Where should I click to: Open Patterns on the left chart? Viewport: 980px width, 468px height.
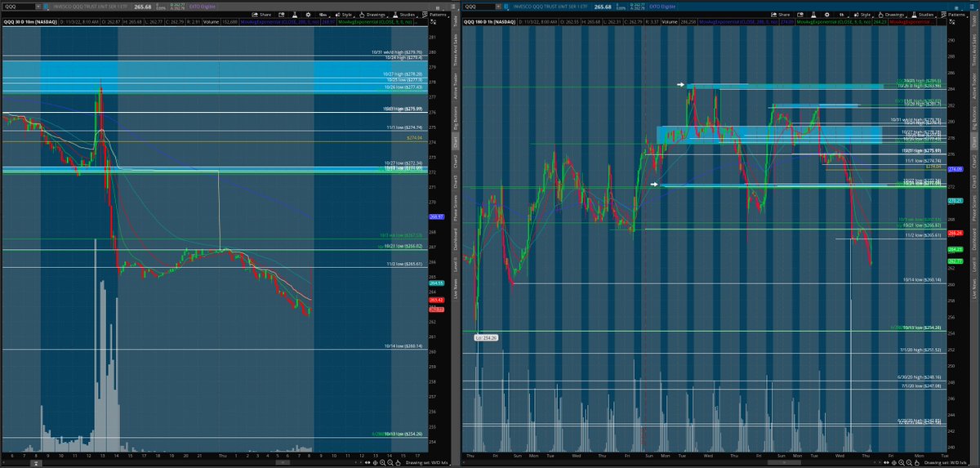pyautogui.click(x=436, y=15)
